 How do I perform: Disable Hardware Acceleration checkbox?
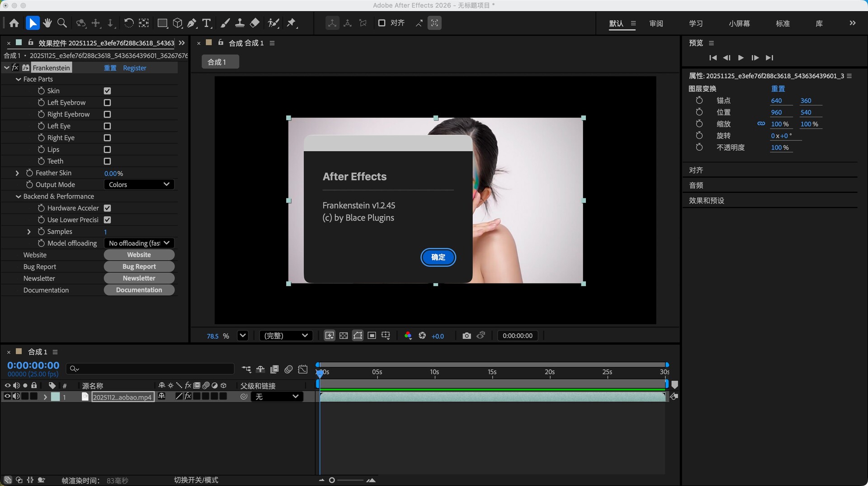point(107,208)
